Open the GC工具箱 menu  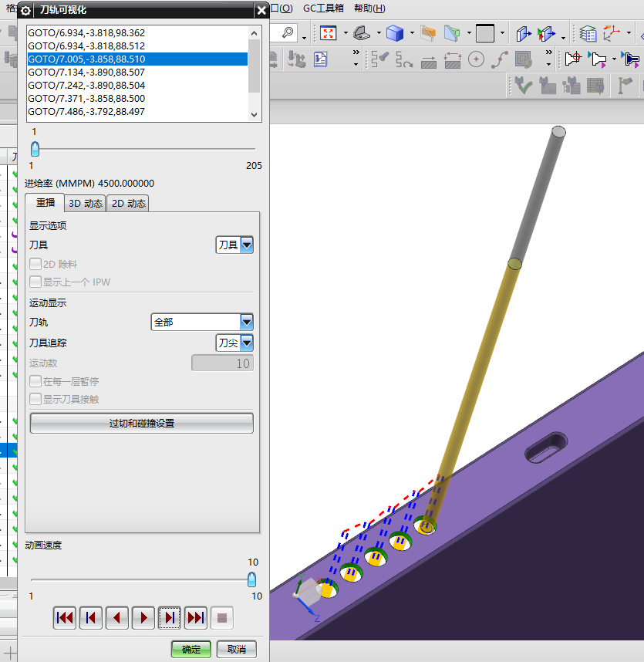[x=323, y=8]
